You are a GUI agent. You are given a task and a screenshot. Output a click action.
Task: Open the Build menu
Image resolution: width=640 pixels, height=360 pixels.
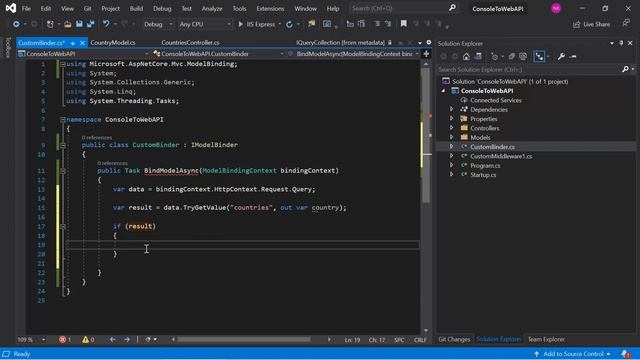tap(136, 8)
